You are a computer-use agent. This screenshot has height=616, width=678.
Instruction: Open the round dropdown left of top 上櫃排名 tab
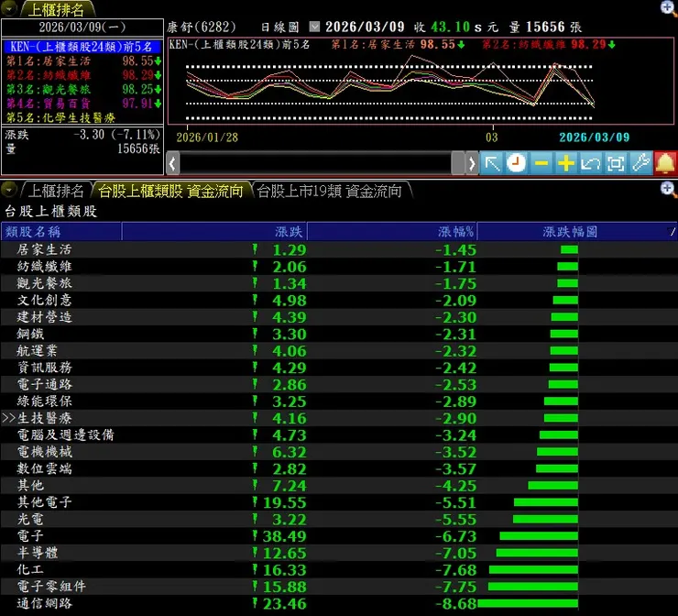click(8, 8)
